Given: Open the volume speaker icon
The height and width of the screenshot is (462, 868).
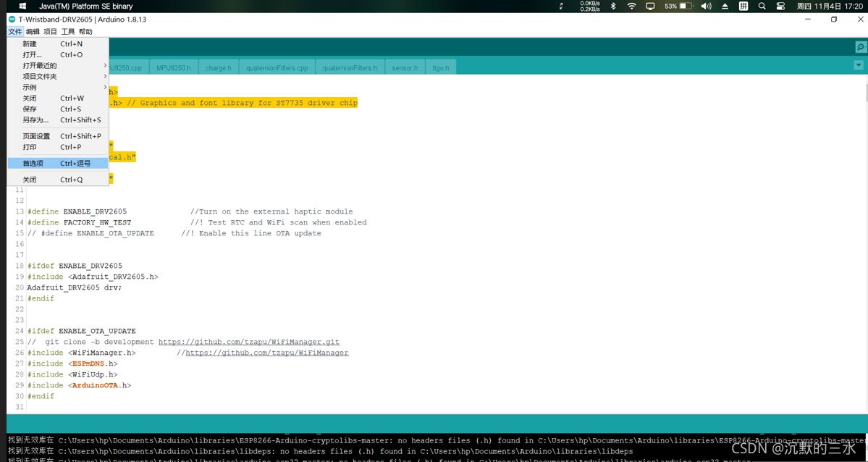Looking at the screenshot, I should pos(706,6).
